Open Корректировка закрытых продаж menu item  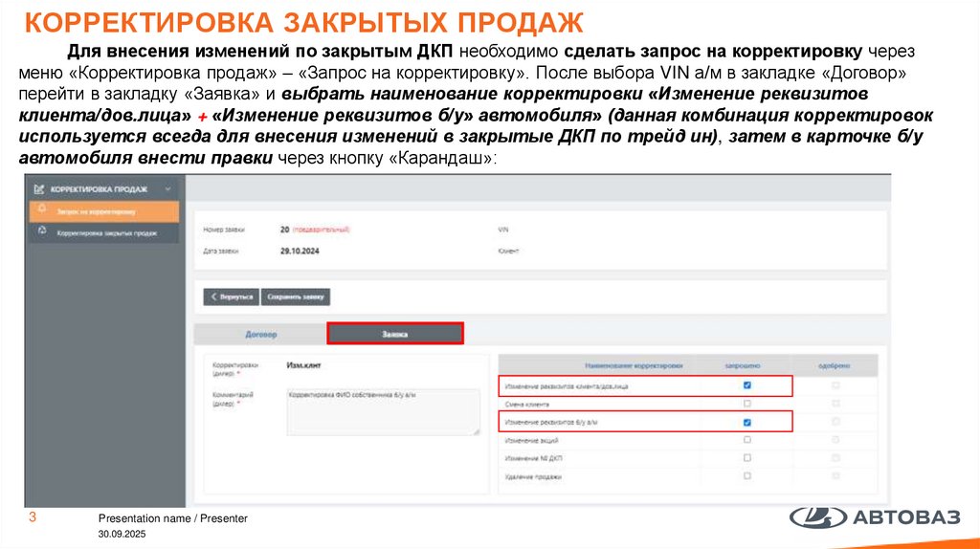[103, 233]
